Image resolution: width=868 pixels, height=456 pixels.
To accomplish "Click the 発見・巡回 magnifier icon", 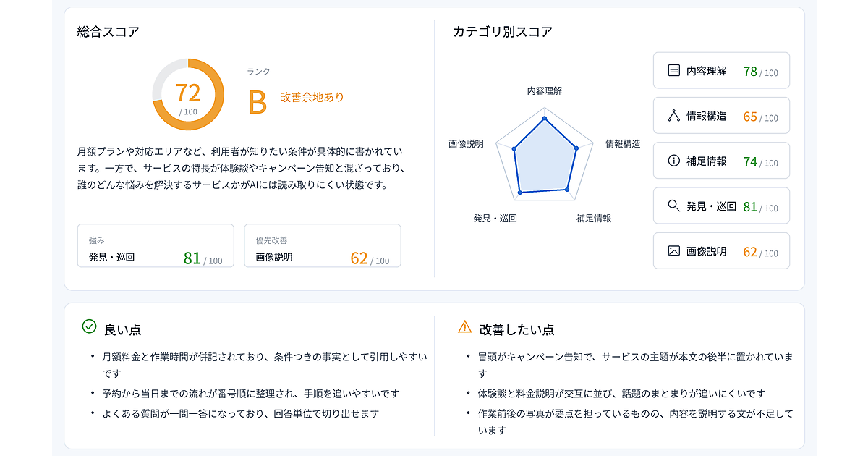I will click(x=673, y=206).
